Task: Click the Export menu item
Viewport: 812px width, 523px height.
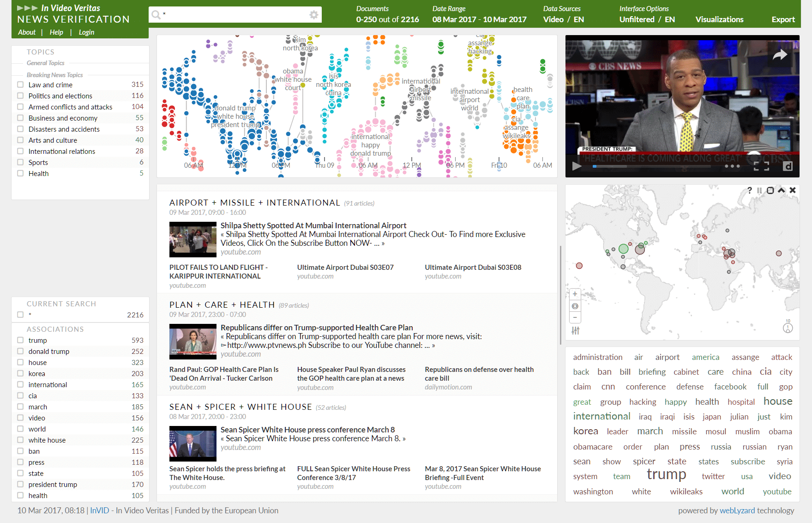Action: tap(783, 19)
